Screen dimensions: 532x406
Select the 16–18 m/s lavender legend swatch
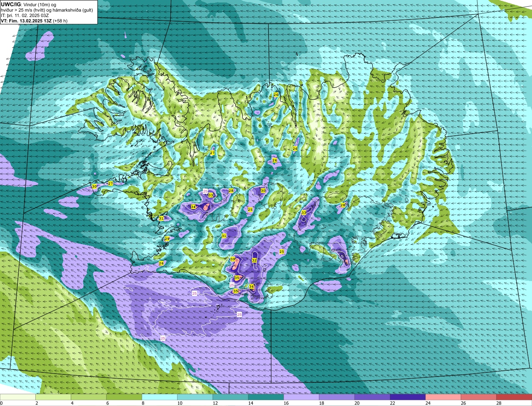pos(301,397)
